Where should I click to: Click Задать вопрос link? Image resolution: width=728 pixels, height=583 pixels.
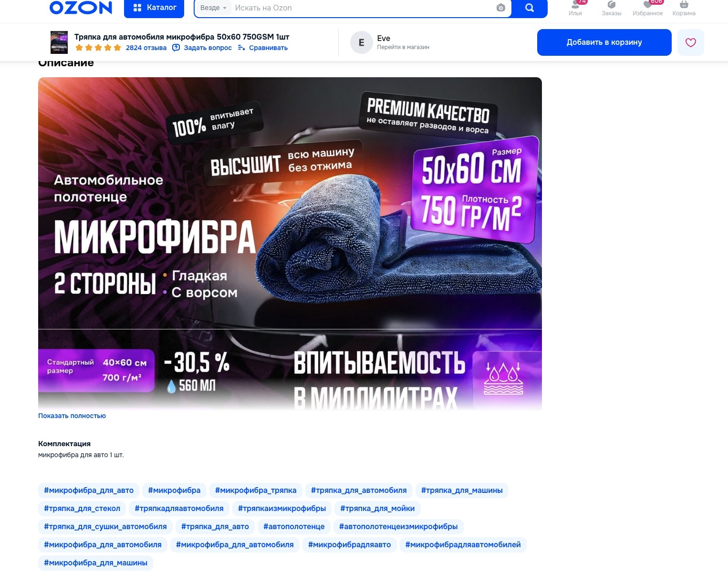tap(202, 48)
